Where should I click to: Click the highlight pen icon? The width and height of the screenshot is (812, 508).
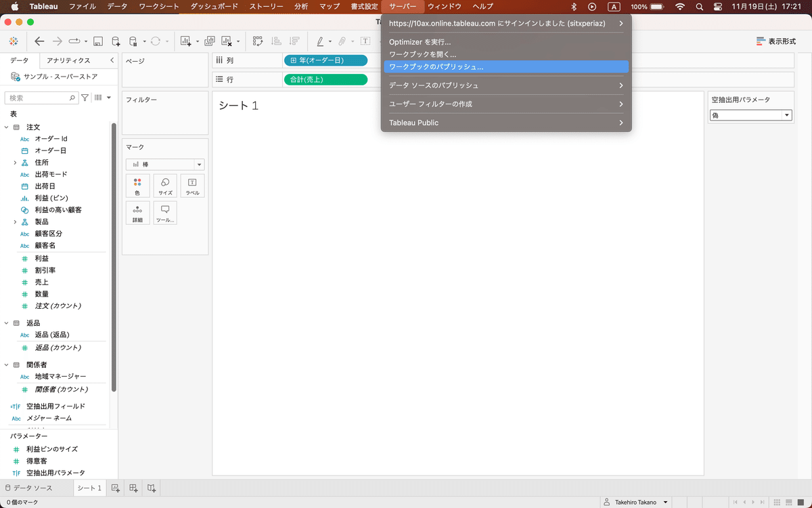pos(321,41)
